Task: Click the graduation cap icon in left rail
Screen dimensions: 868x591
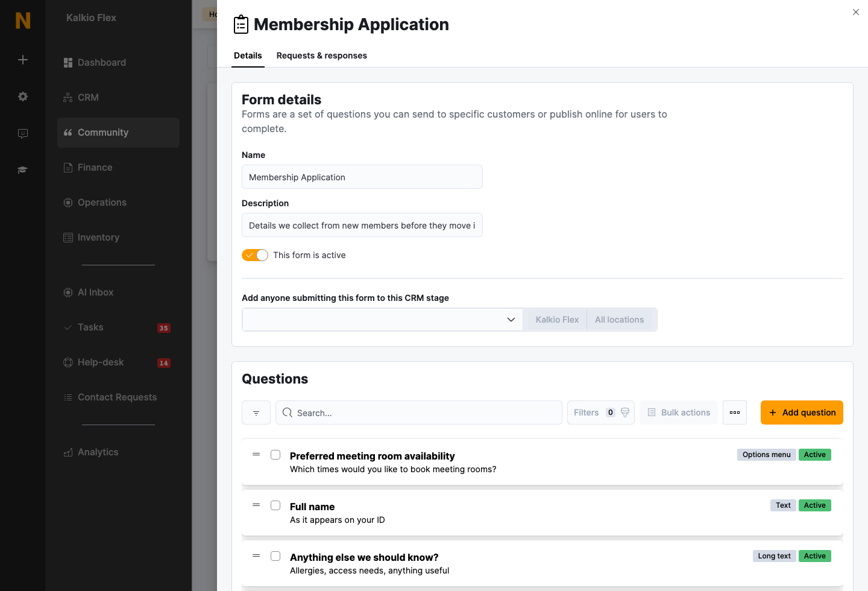Action: click(x=23, y=170)
